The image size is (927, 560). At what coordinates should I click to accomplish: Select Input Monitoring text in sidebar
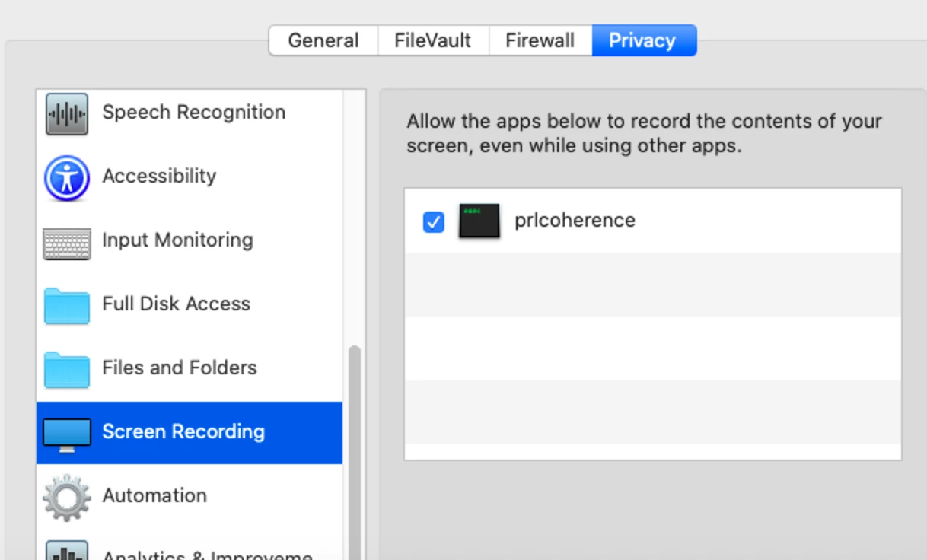(177, 240)
